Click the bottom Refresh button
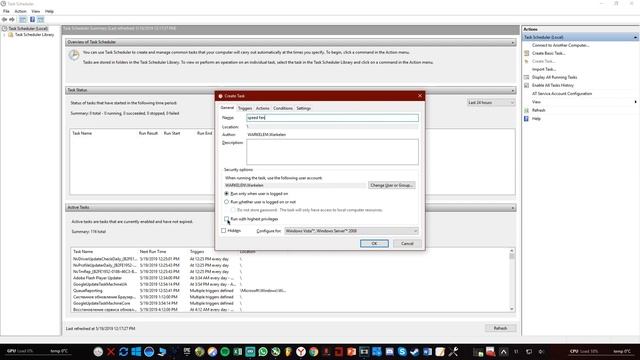The width and height of the screenshot is (640, 360). pos(500,329)
